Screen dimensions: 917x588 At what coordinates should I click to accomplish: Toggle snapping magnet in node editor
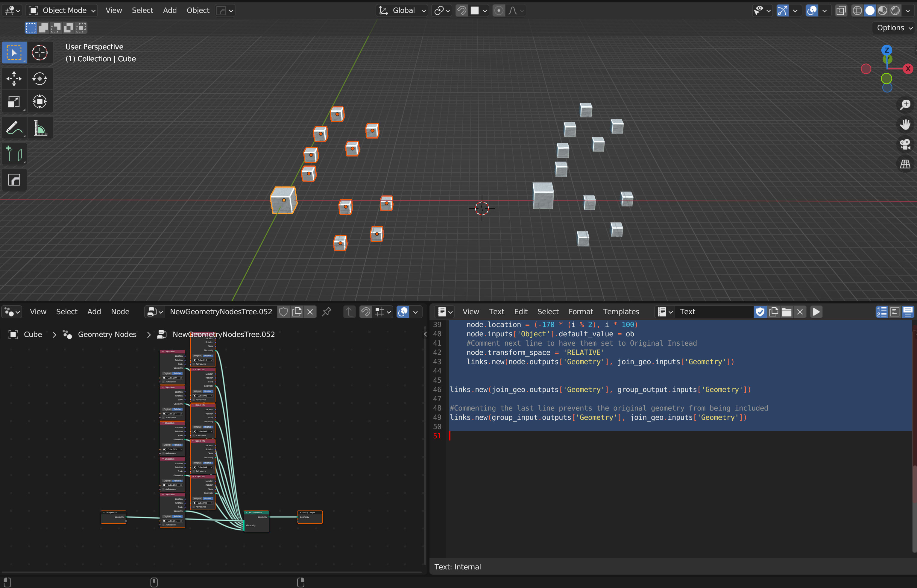click(x=365, y=312)
